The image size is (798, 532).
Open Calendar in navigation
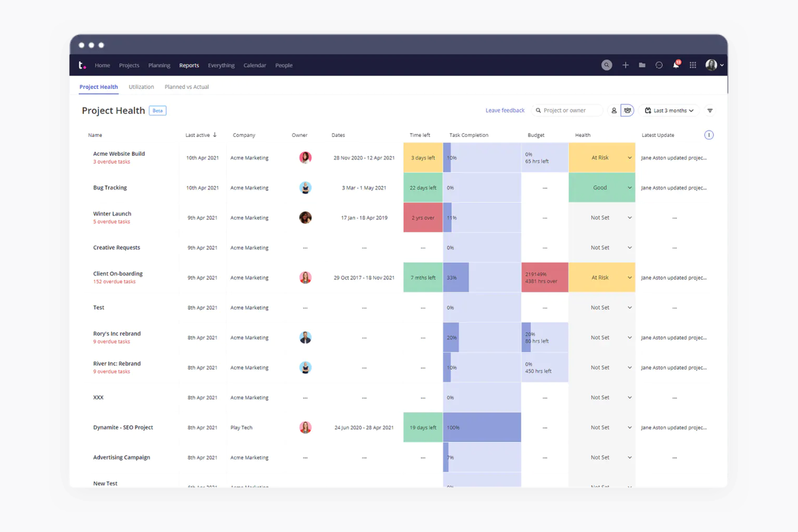point(254,65)
